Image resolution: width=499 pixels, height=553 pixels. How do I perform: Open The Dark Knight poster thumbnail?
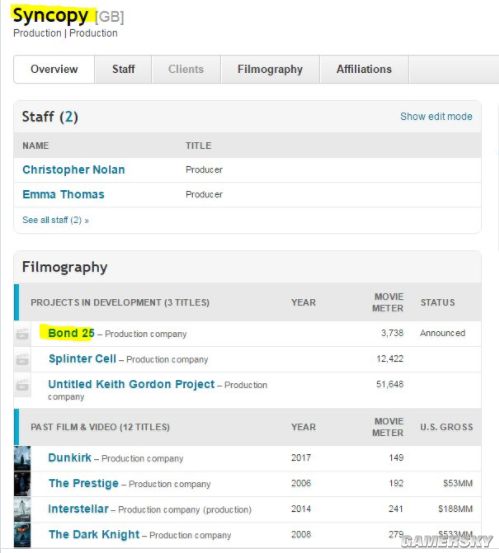tap(22, 535)
